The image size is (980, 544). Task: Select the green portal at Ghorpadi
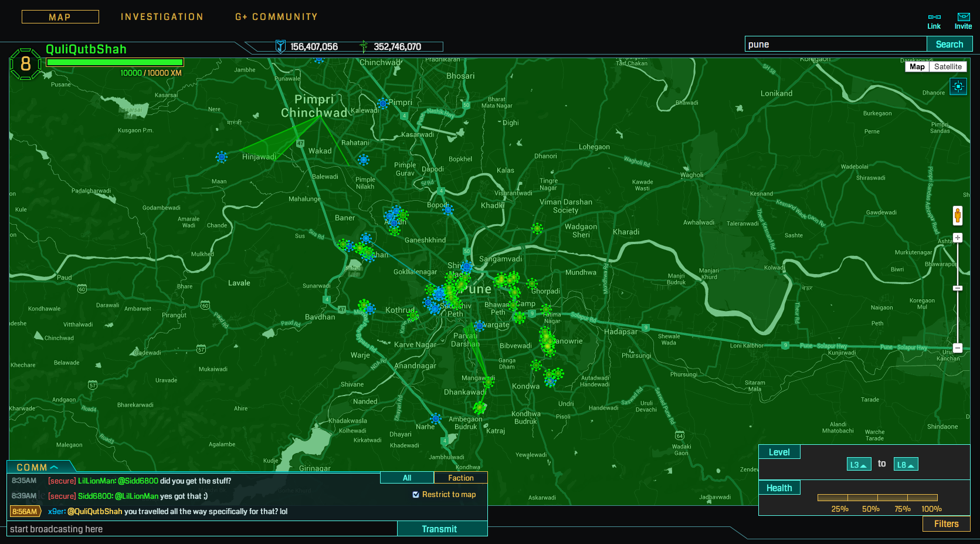532,284
